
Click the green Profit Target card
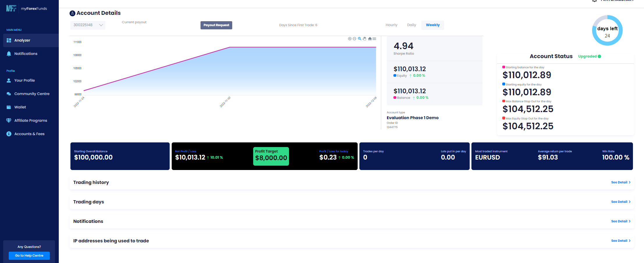click(x=271, y=156)
